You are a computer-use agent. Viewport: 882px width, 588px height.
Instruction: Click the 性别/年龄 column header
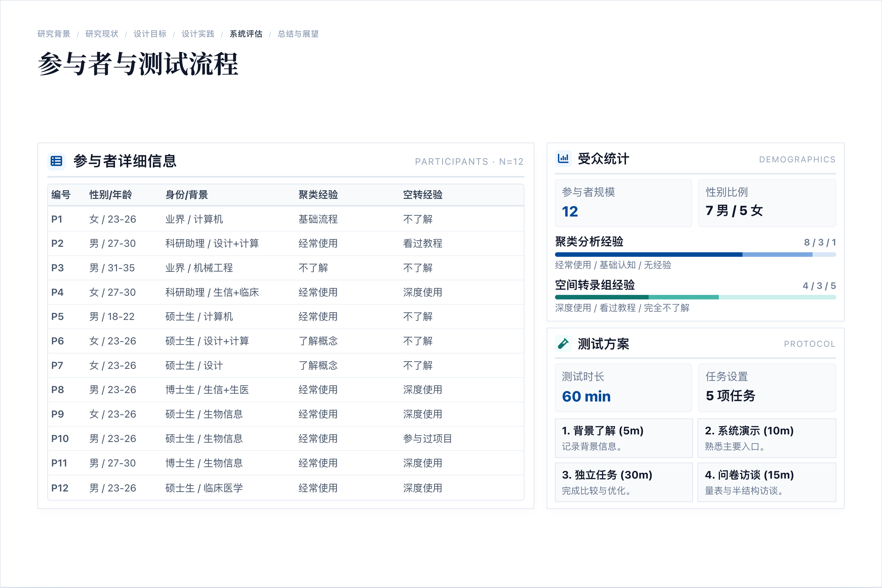click(111, 195)
